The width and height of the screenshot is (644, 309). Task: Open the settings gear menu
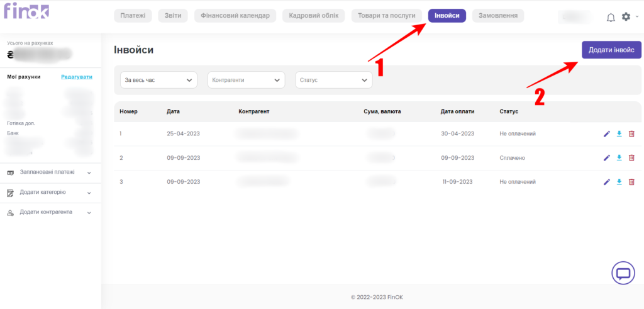coord(626,17)
